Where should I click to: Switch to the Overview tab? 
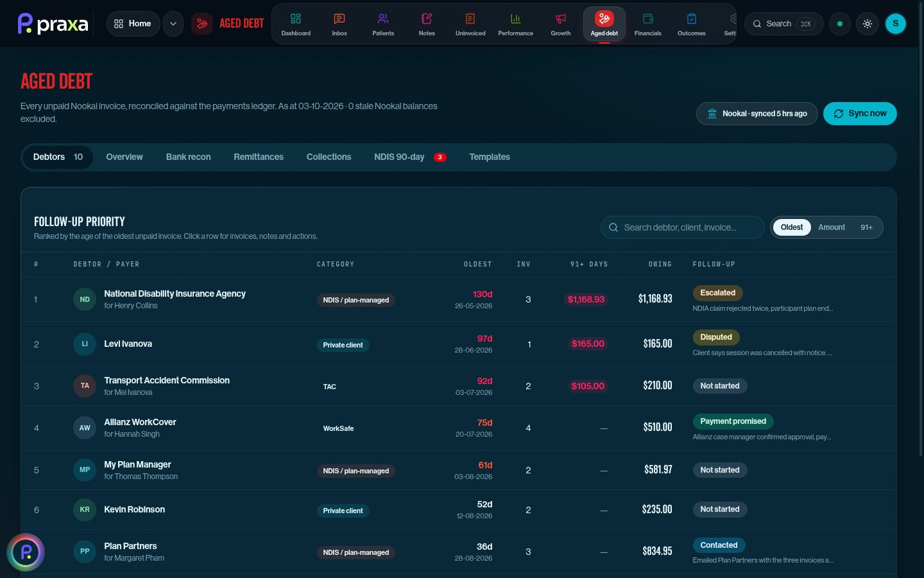(124, 157)
